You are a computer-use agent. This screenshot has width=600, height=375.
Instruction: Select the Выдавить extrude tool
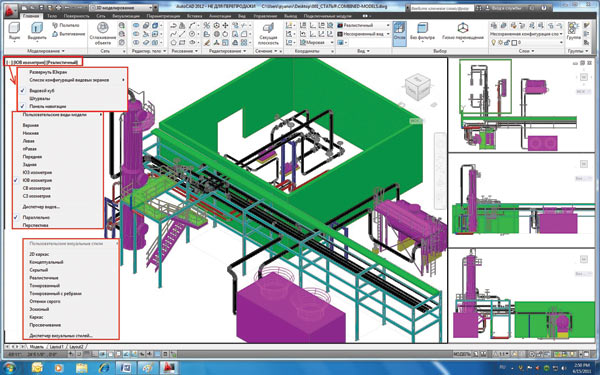click(37, 31)
